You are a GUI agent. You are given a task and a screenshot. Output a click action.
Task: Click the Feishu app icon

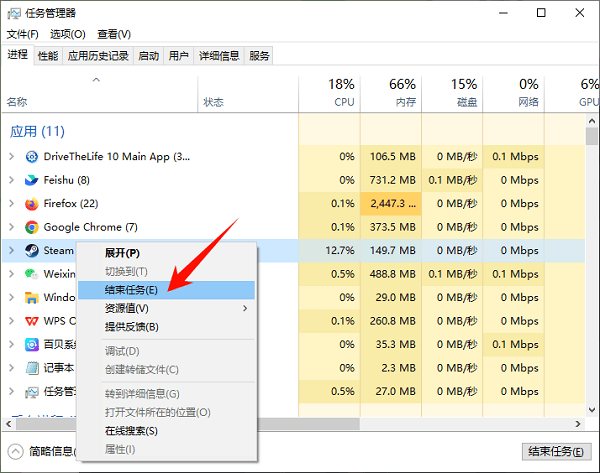coord(31,180)
